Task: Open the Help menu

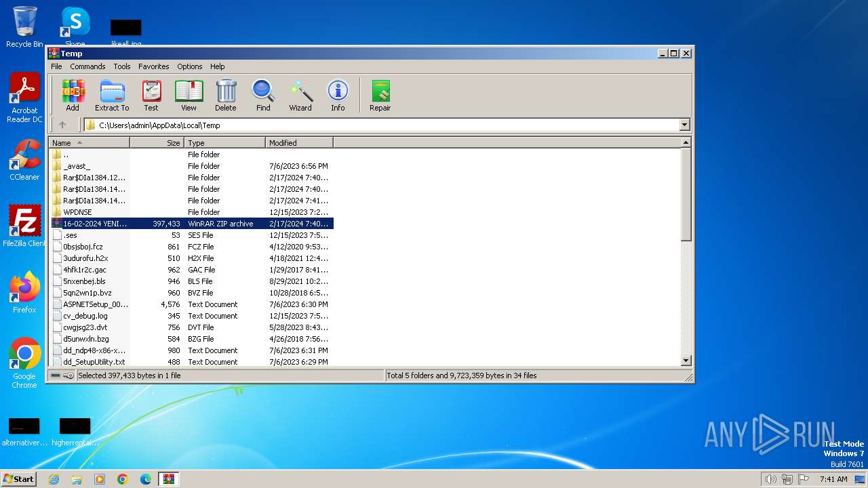Action: tap(217, 66)
